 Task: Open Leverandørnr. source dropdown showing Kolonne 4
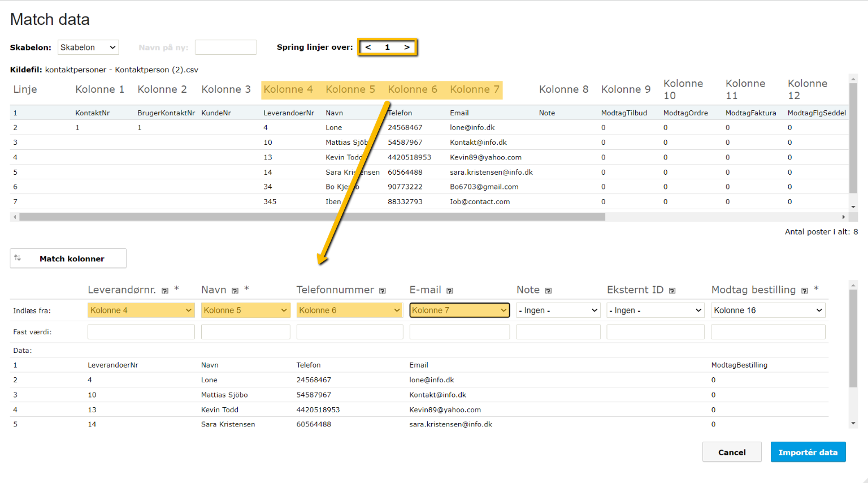pos(141,310)
